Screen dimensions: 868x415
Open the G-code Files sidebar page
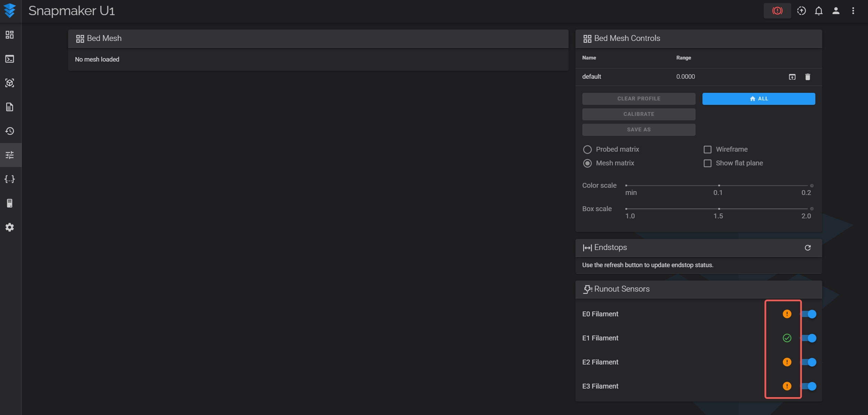(x=10, y=107)
